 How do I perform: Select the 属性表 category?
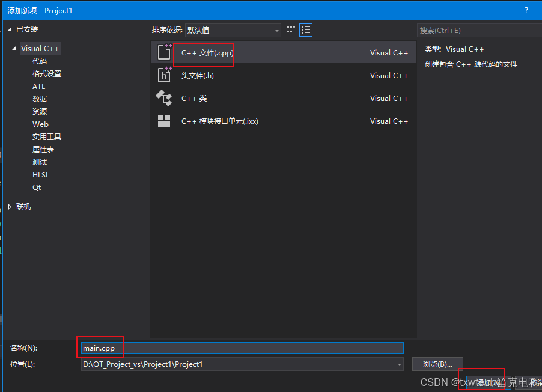pyautogui.click(x=43, y=150)
